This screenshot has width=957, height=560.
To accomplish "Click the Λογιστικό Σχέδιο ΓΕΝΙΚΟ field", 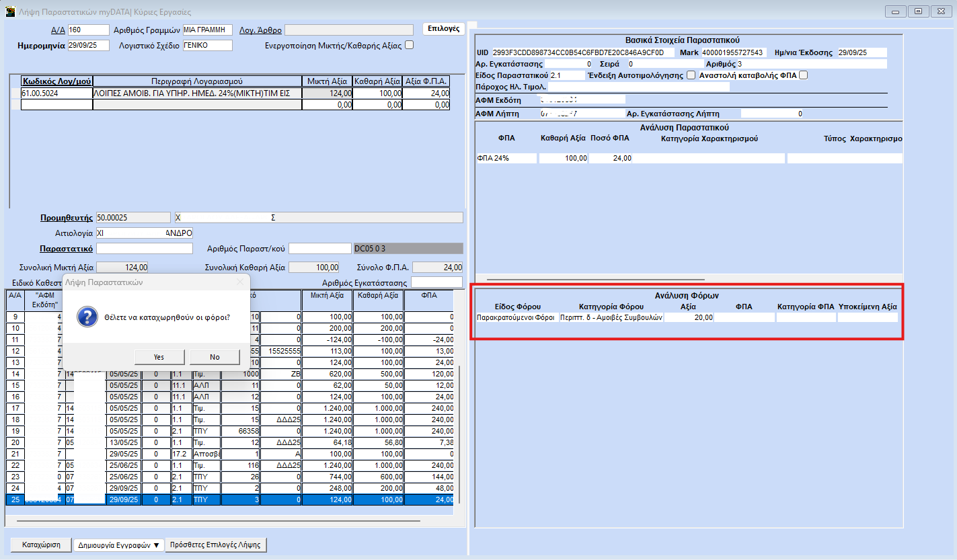I will click(x=207, y=46).
